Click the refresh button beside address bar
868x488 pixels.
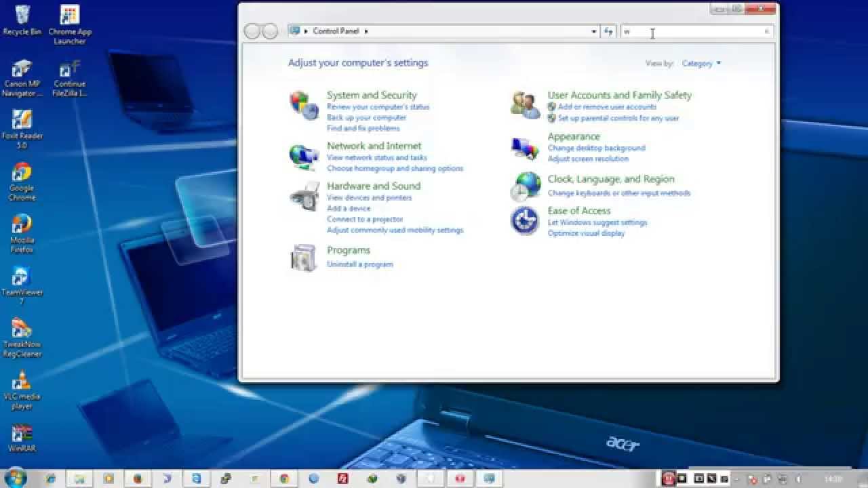[x=608, y=31]
